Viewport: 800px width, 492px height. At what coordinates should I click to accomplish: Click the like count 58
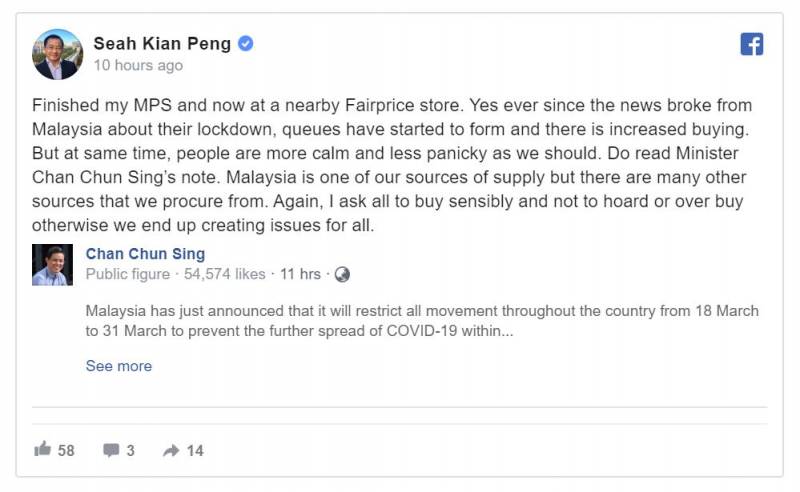click(x=66, y=450)
